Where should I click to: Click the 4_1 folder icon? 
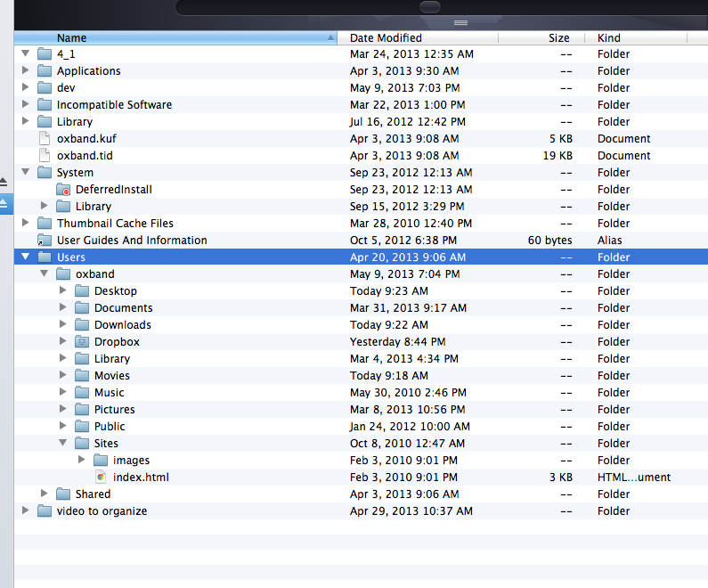[x=45, y=53]
